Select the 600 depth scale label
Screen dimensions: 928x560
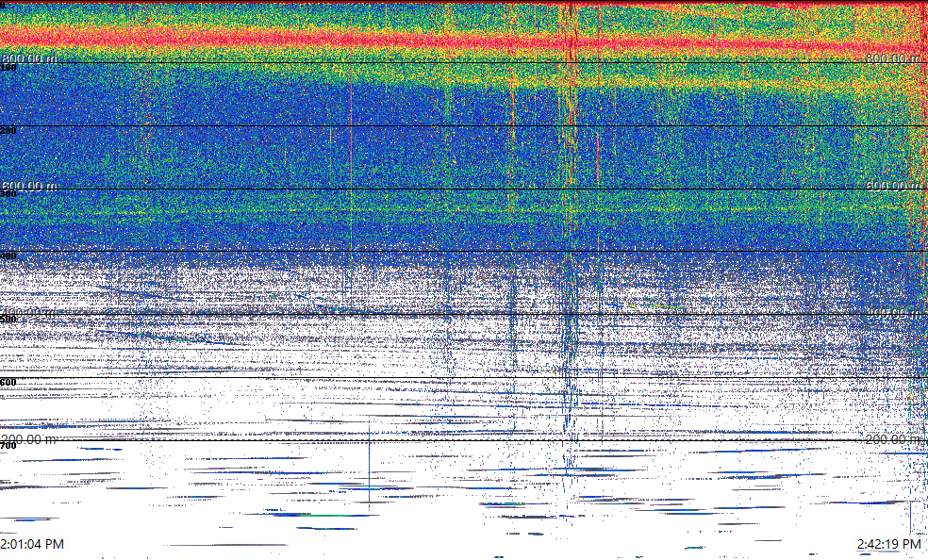click(x=8, y=383)
